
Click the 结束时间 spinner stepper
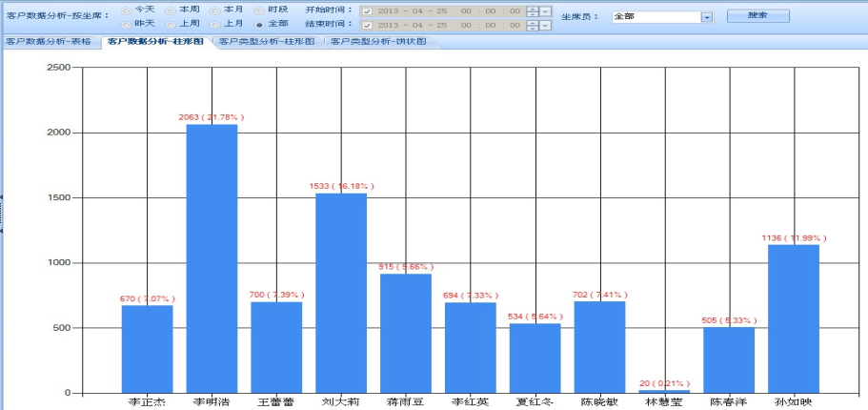pyautogui.click(x=532, y=24)
